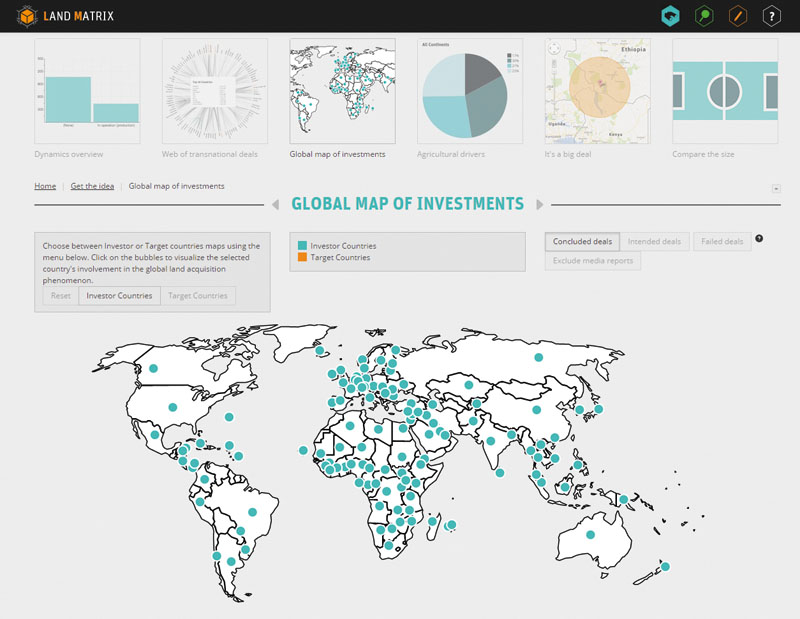Toggle the Concluded deals filter
Screen dimensions: 800x619
click(582, 242)
